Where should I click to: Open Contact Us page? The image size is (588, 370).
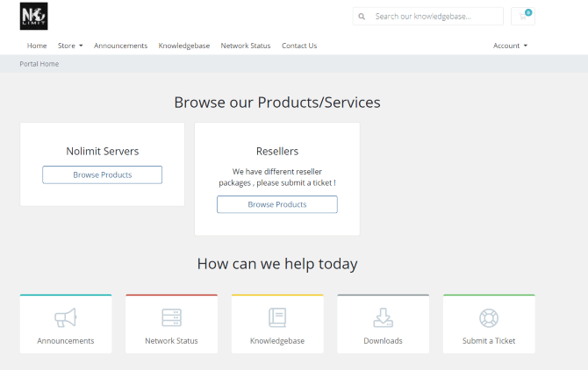299,46
